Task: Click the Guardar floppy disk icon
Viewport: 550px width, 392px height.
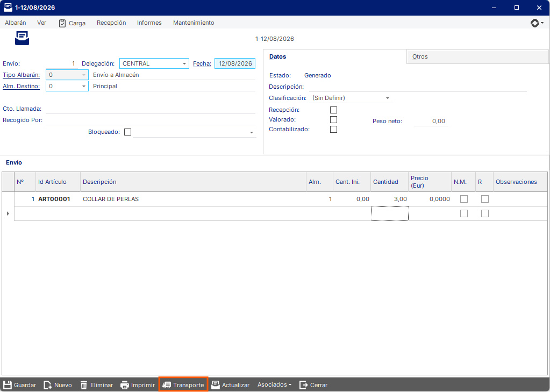Action: (8, 385)
